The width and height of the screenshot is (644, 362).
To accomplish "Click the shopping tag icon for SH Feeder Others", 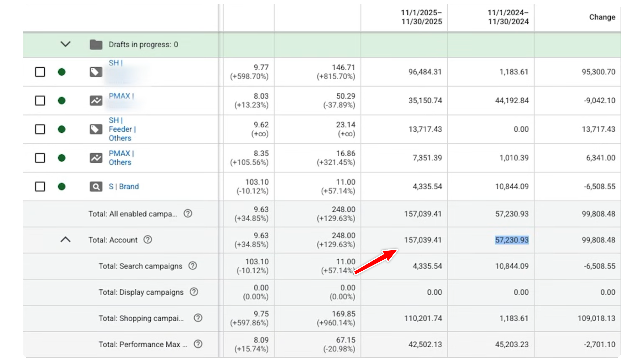I will [96, 129].
